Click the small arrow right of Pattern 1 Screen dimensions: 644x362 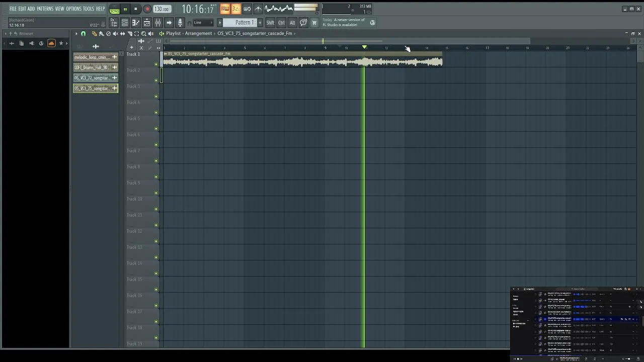coord(260,23)
